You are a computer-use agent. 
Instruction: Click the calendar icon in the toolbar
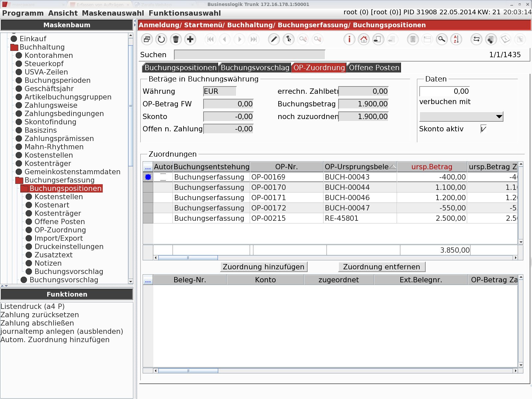coord(505,40)
